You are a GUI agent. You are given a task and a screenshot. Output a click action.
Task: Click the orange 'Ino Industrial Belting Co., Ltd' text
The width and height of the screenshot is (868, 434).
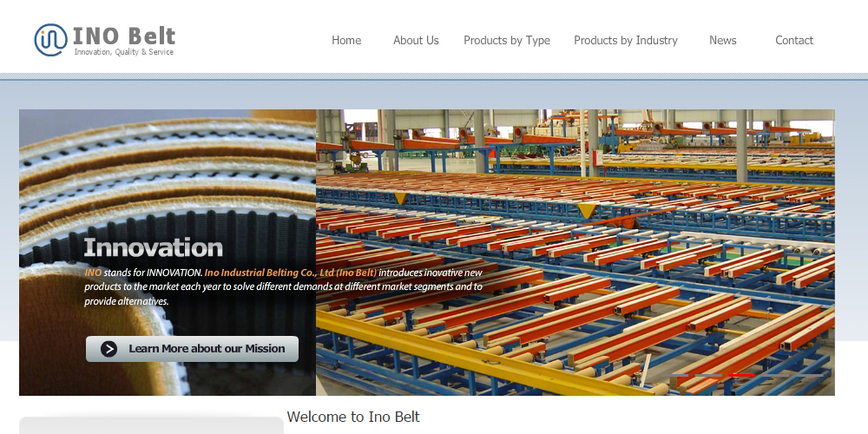291,273
